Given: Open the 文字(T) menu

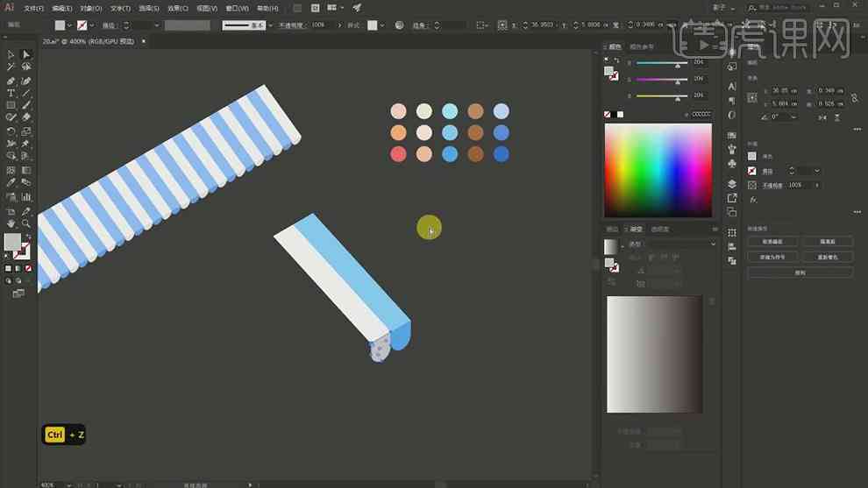Looking at the screenshot, I should click(120, 8).
